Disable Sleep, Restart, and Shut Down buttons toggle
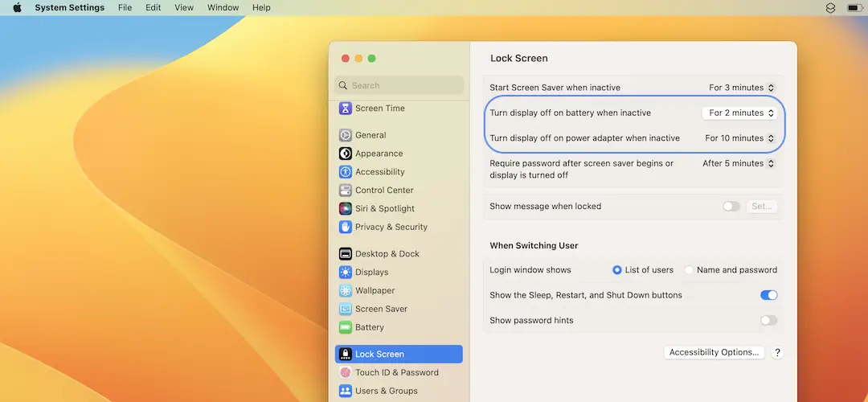The width and height of the screenshot is (868, 402). 768,295
